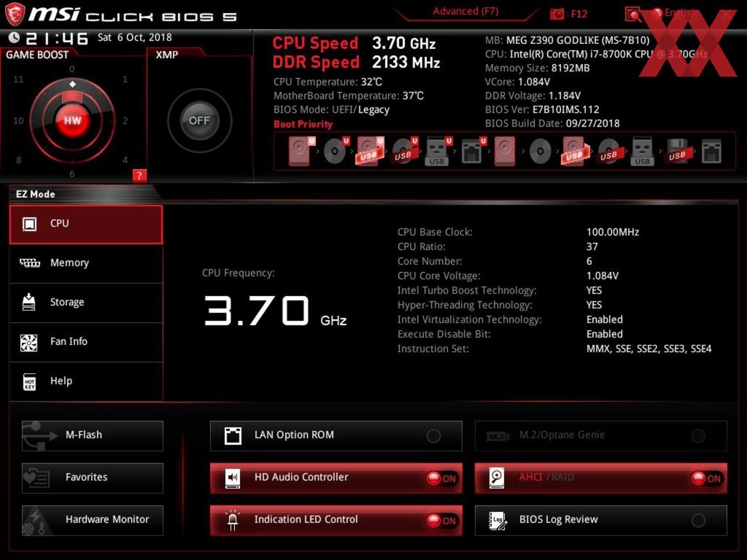Open the Memory info section
747x560 pixels.
pos(86,263)
